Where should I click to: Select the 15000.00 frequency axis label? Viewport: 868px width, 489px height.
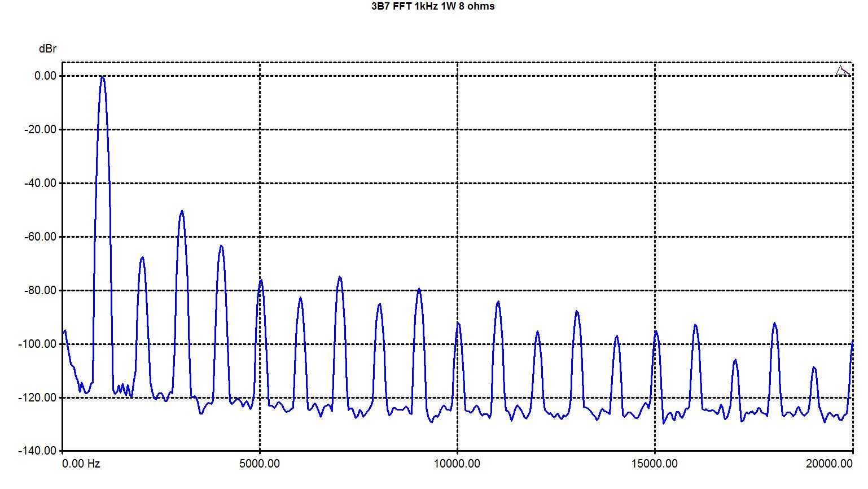coord(655,464)
